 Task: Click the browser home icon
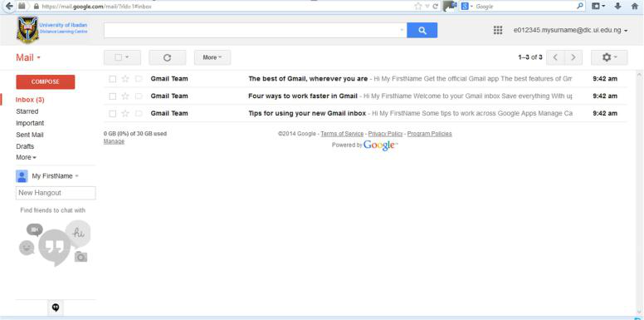pos(634,6)
